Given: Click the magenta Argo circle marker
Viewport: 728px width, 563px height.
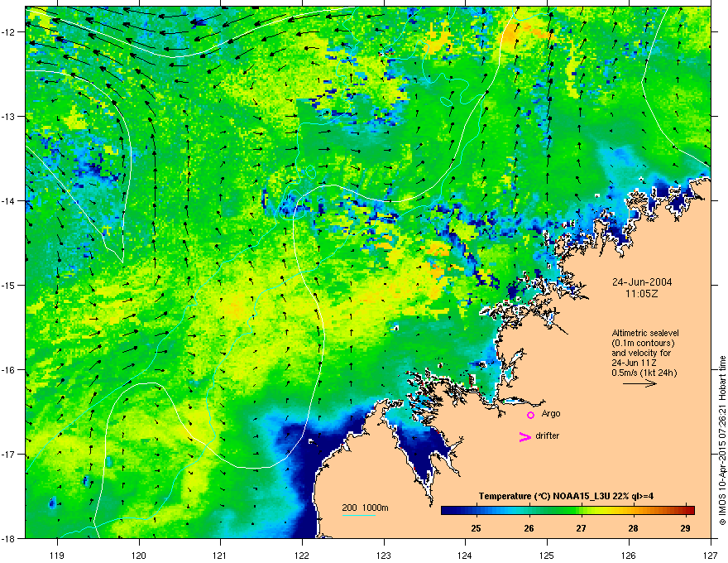Looking at the screenshot, I should click(x=530, y=415).
